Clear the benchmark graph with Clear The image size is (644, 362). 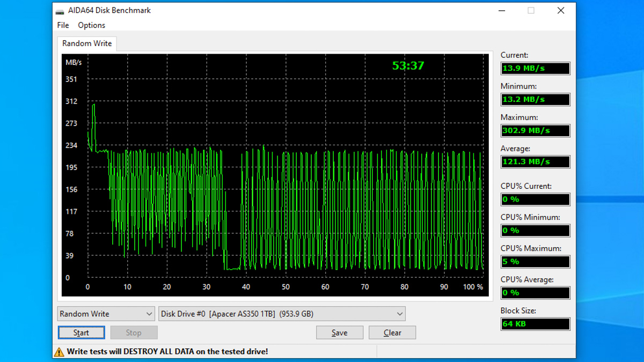(x=392, y=333)
